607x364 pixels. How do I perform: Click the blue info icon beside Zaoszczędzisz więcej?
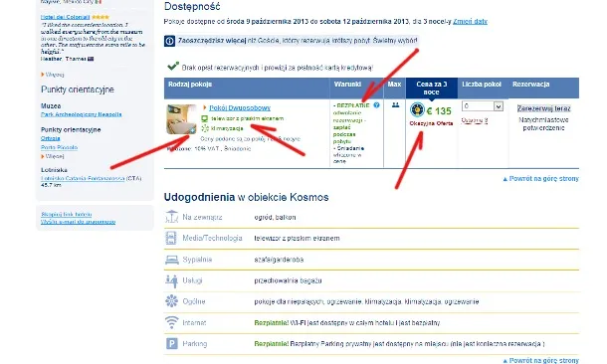(x=169, y=41)
